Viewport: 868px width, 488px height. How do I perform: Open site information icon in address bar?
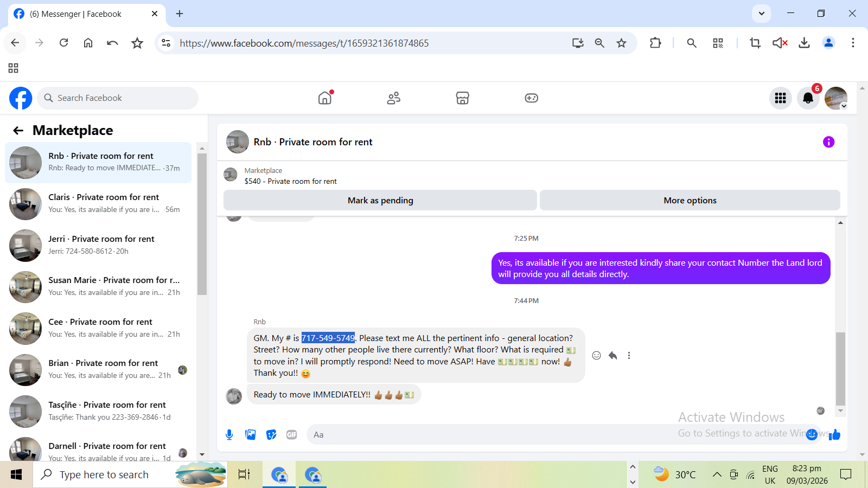tap(166, 43)
